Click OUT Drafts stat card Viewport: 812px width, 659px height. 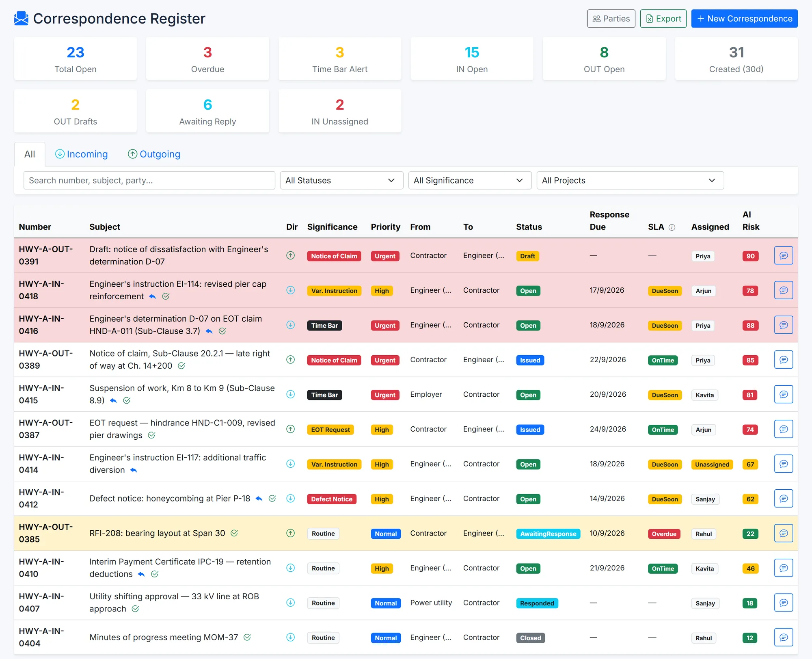click(76, 111)
